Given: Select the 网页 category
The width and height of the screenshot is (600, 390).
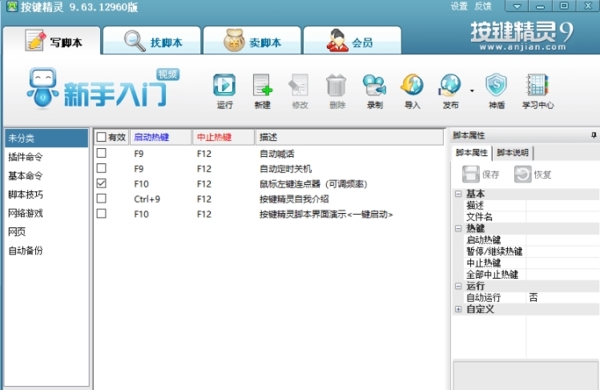Looking at the screenshot, I should pos(47,232).
